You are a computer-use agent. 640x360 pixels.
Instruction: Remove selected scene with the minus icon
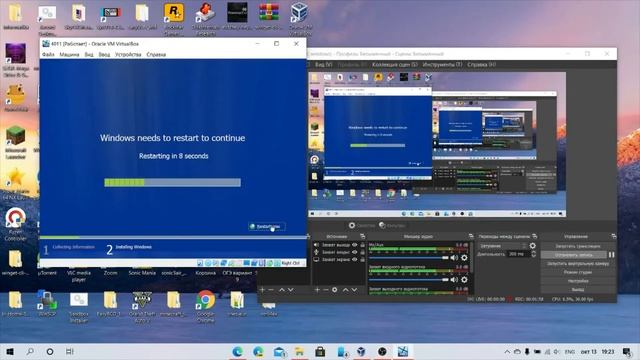click(x=271, y=290)
